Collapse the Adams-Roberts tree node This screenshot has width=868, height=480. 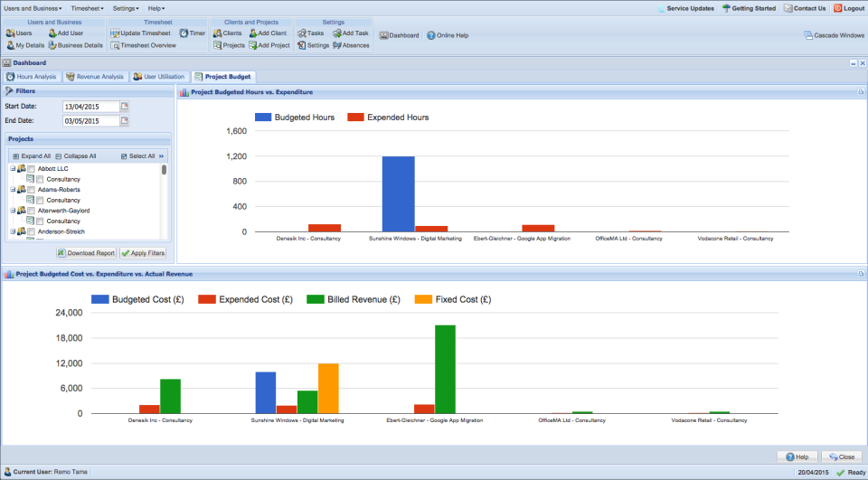12,189
